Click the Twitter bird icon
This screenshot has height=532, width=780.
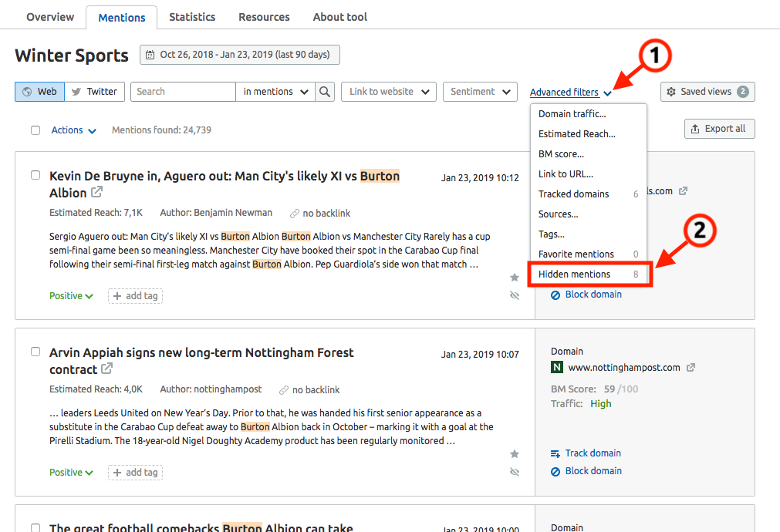pos(76,92)
